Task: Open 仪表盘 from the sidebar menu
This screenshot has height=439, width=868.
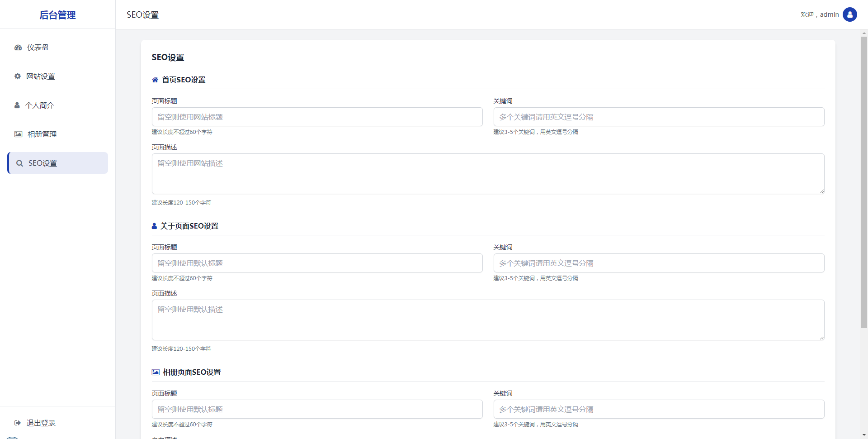Action: click(38, 48)
